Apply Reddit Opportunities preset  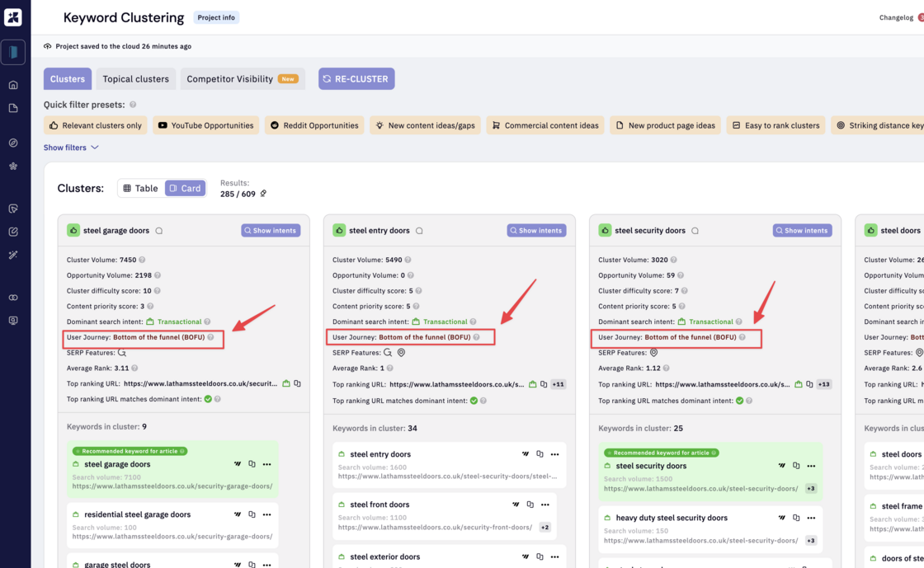(314, 125)
